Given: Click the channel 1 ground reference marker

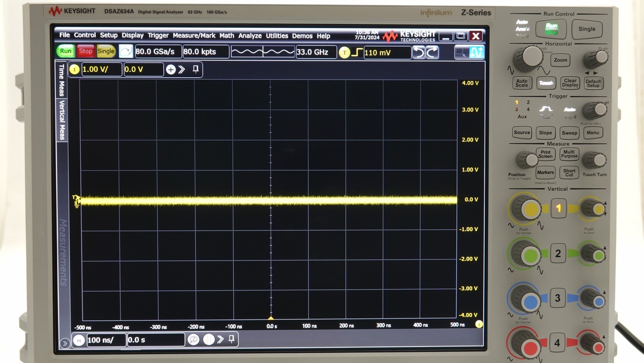Looking at the screenshot, I should (76, 205).
